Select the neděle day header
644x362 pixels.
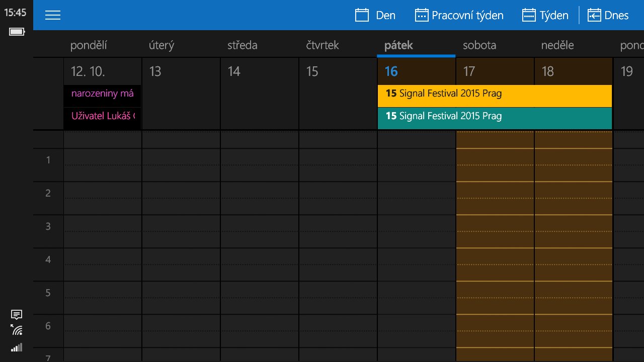557,45
